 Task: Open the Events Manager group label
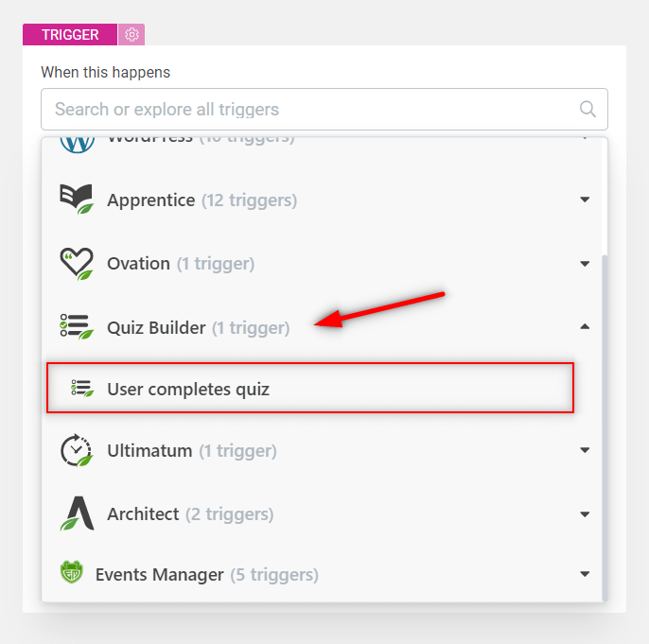(160, 574)
